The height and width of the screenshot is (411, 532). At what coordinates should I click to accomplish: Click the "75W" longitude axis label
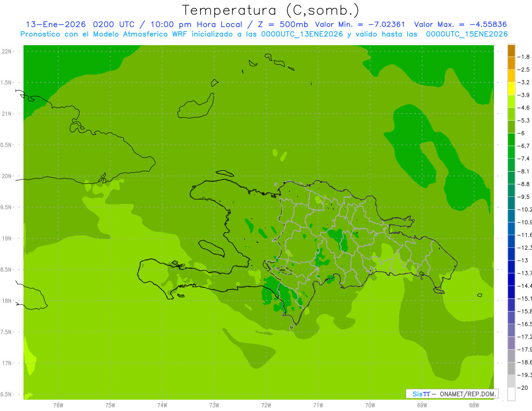[x=110, y=405]
